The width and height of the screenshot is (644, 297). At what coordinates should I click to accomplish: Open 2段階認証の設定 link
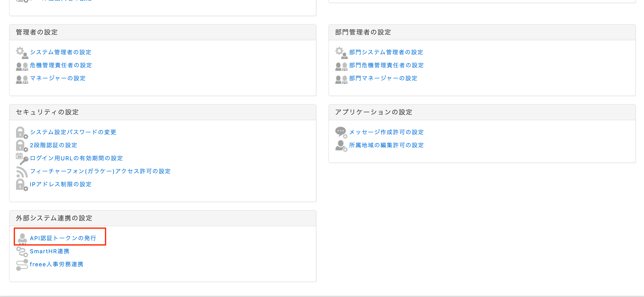click(53, 145)
